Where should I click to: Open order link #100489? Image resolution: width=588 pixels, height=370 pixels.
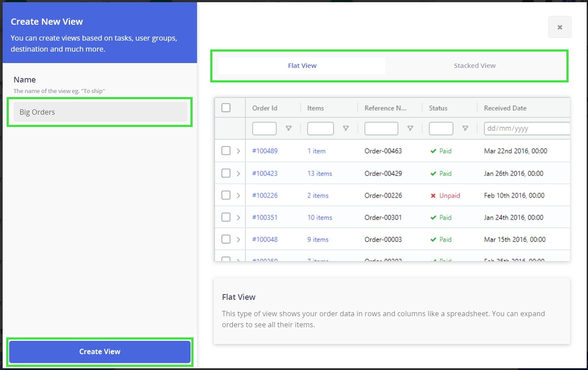pos(265,151)
